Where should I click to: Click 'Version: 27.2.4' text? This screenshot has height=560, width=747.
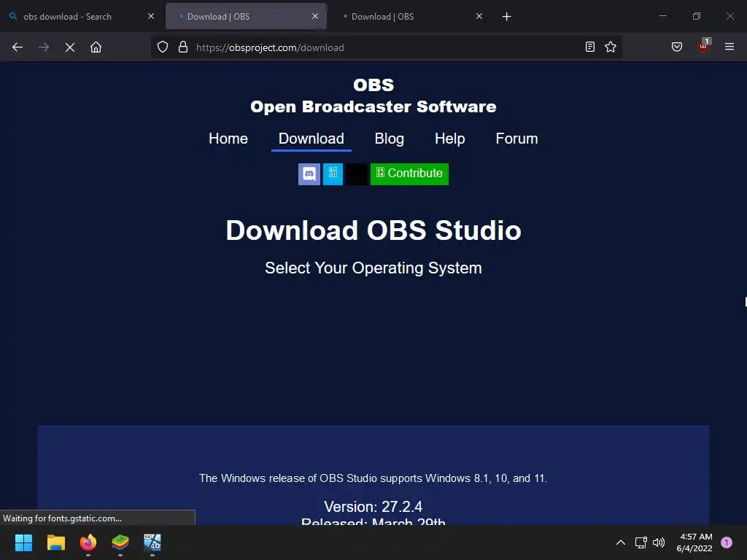(x=373, y=507)
